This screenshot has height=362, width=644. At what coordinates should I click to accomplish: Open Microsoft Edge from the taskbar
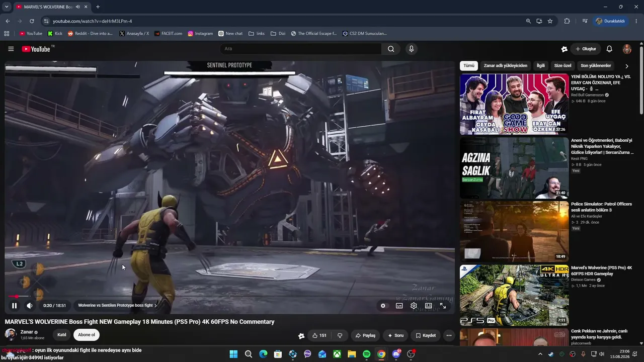(x=263, y=354)
